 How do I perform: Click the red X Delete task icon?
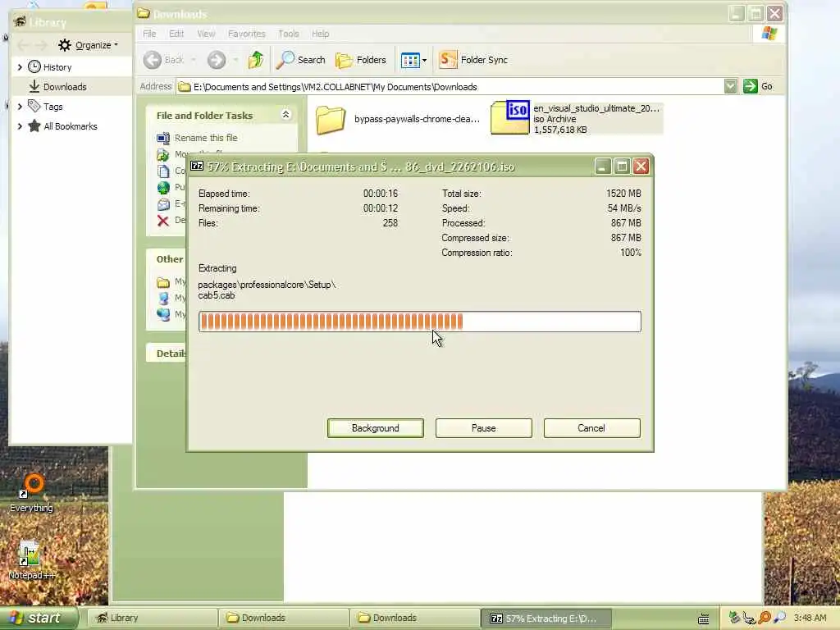point(163,220)
